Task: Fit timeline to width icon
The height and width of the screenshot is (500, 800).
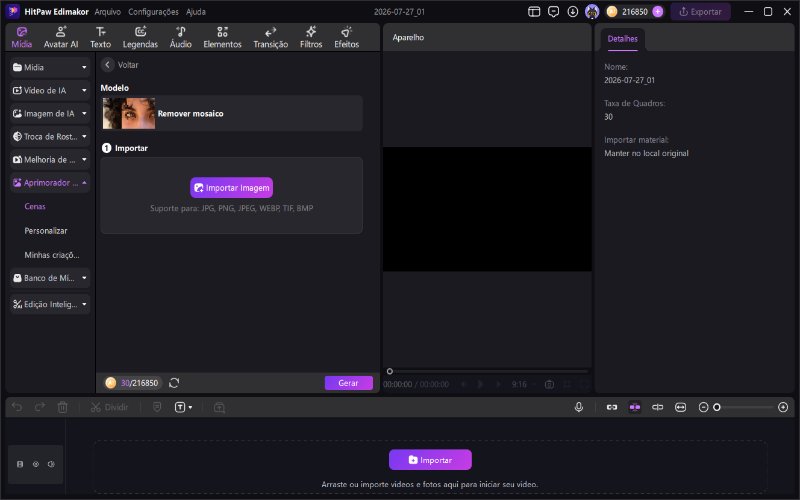Action: (x=681, y=407)
